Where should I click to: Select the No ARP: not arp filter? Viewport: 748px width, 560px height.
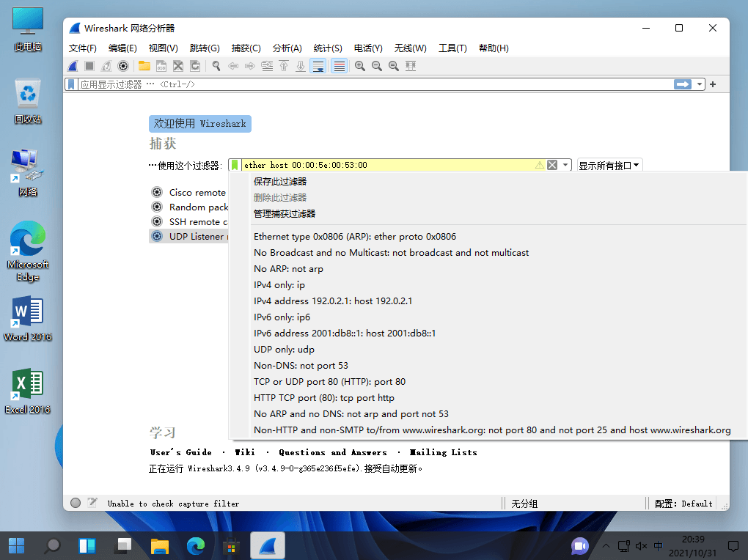(x=488, y=269)
